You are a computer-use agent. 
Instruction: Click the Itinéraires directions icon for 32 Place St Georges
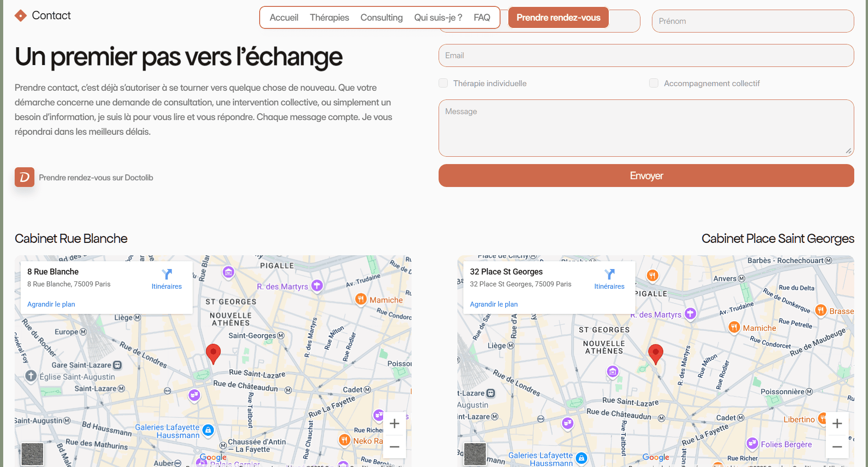coord(609,274)
